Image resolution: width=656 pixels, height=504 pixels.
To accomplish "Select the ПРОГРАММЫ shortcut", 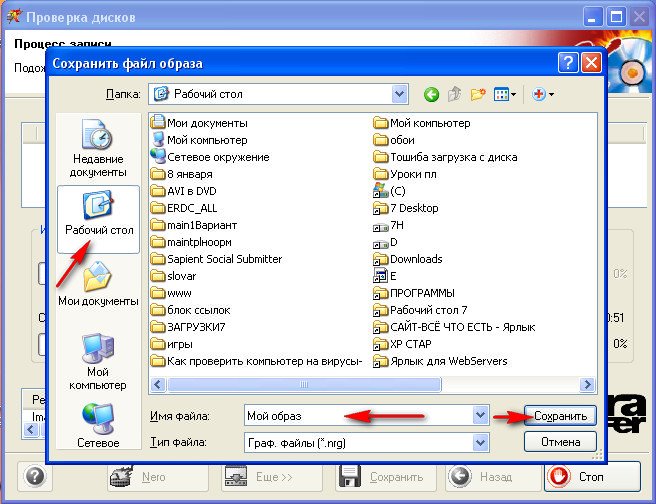I will (414, 293).
